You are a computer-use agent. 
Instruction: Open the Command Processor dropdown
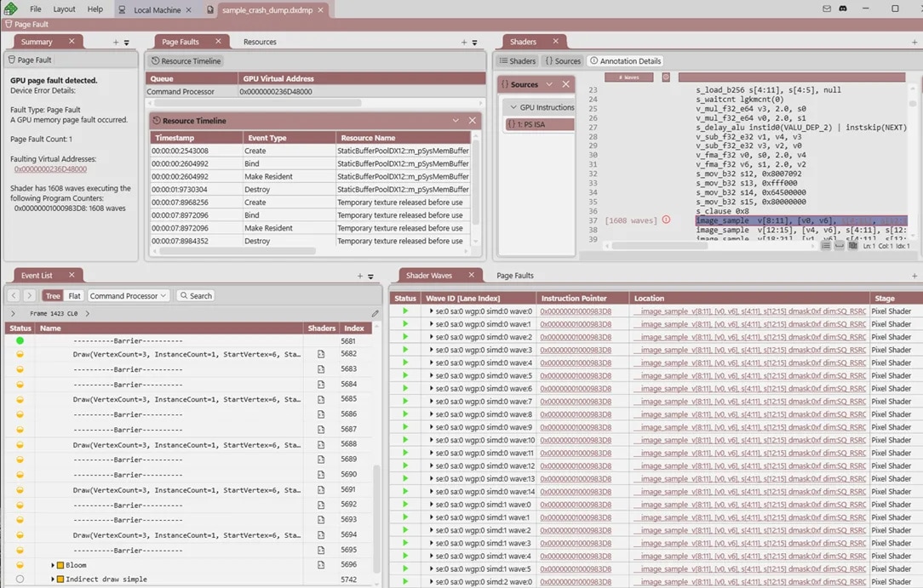pos(128,295)
